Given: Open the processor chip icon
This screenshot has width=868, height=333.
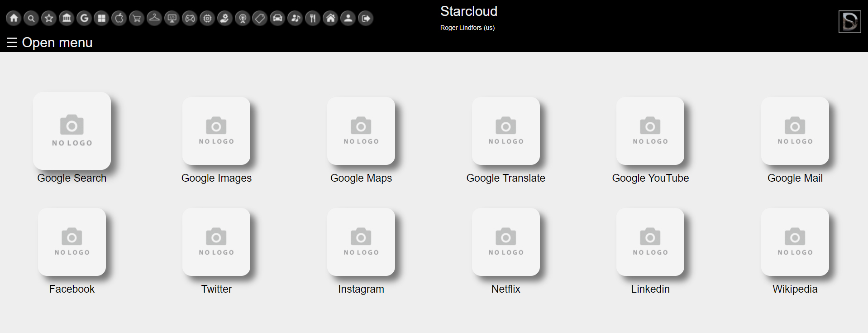Looking at the screenshot, I should click(207, 19).
